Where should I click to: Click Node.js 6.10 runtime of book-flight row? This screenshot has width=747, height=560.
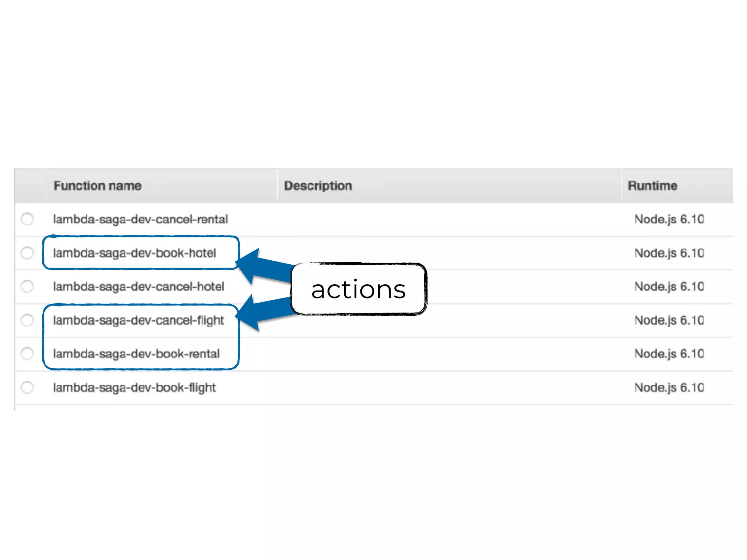tap(669, 387)
